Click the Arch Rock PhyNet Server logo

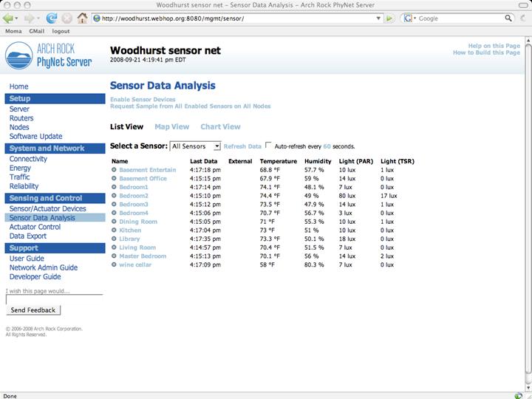tap(49, 56)
